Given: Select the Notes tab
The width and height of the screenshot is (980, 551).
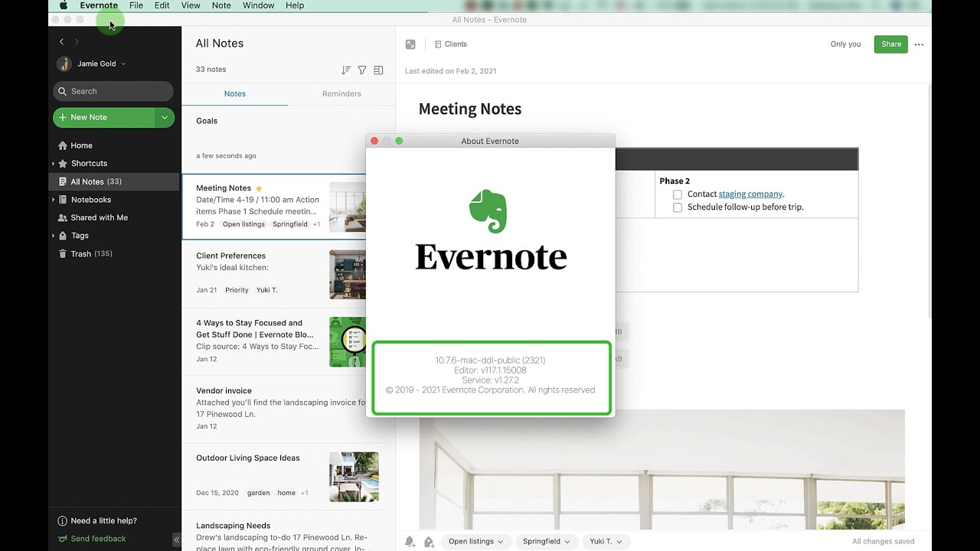Looking at the screenshot, I should tap(235, 93).
